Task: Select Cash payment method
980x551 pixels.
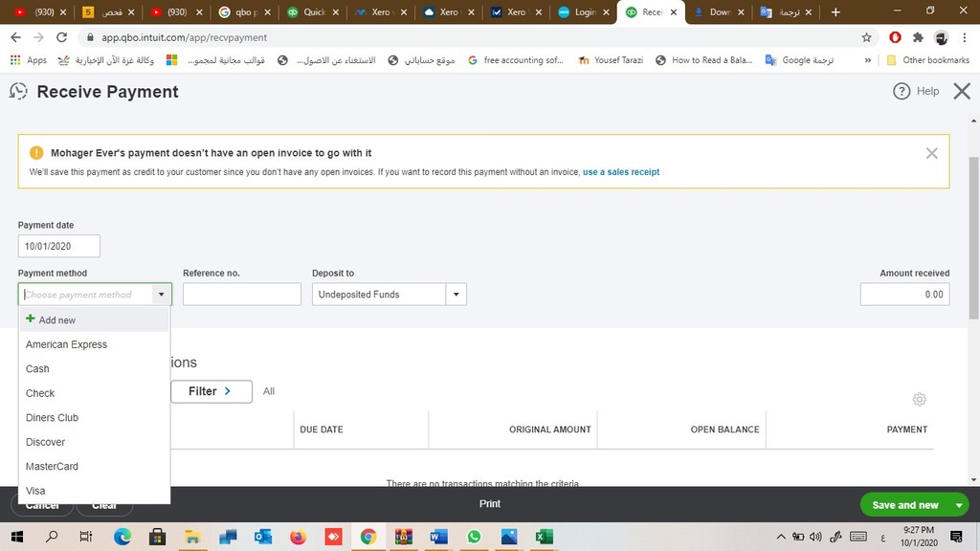Action: (x=95, y=368)
